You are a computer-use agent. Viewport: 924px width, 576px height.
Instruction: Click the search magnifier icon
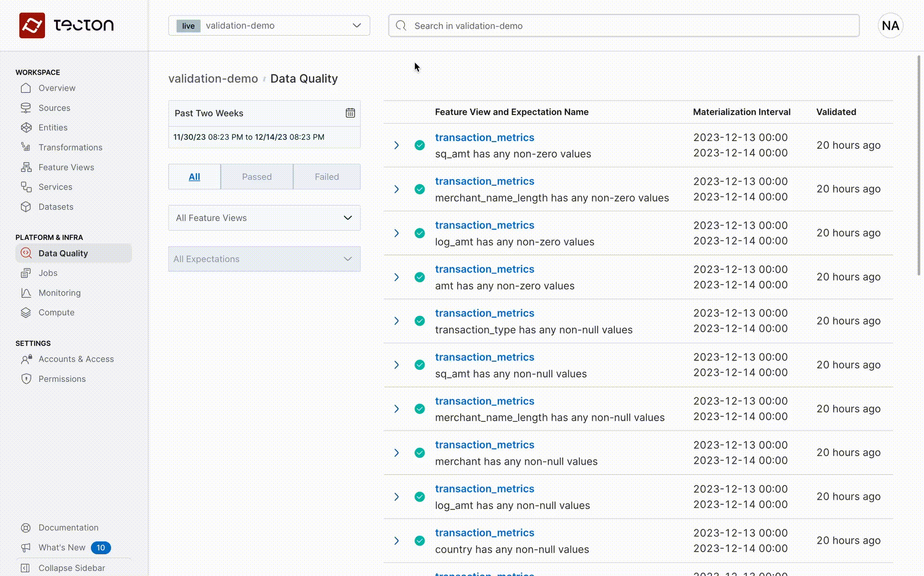[x=401, y=26]
